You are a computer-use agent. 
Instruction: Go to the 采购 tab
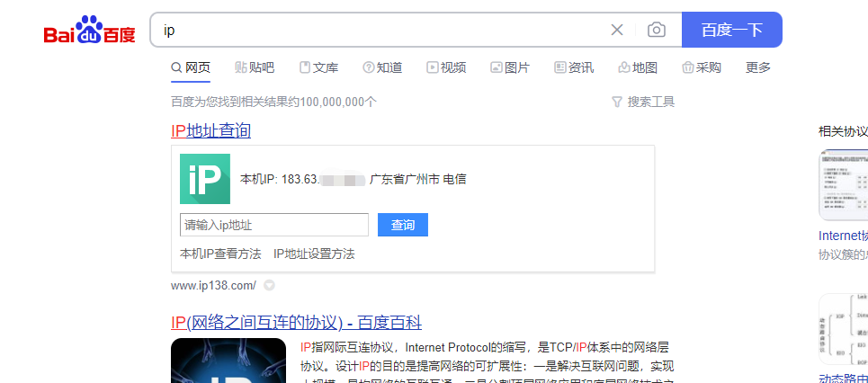[702, 68]
